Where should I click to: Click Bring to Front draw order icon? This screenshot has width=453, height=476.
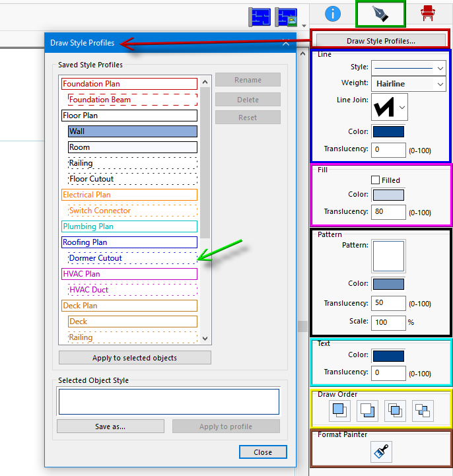pyautogui.click(x=339, y=411)
